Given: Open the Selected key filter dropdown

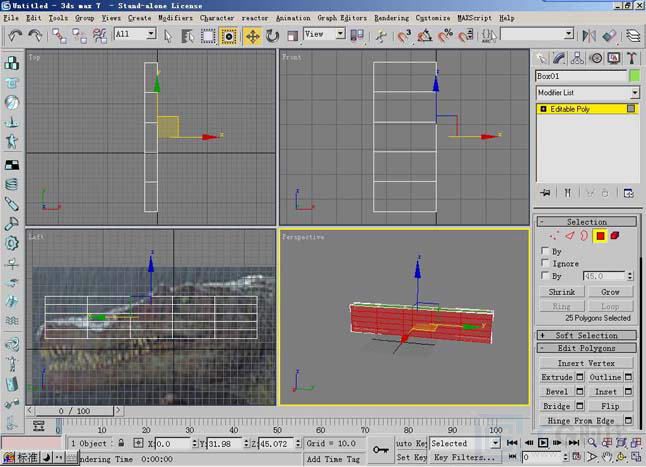Looking at the screenshot, I should [x=465, y=443].
